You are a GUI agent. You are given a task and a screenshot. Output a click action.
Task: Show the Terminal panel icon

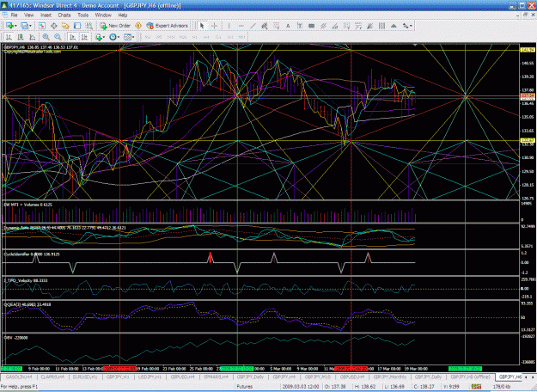(x=77, y=26)
